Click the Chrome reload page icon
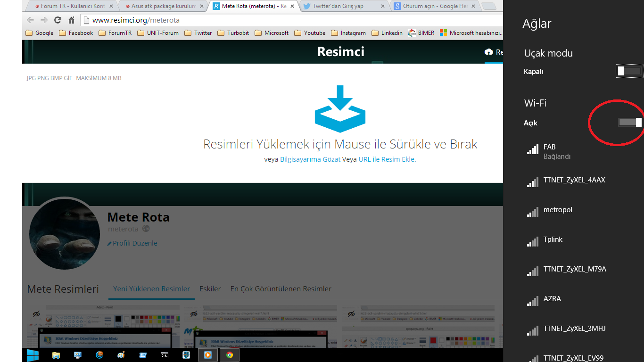 pyautogui.click(x=58, y=20)
